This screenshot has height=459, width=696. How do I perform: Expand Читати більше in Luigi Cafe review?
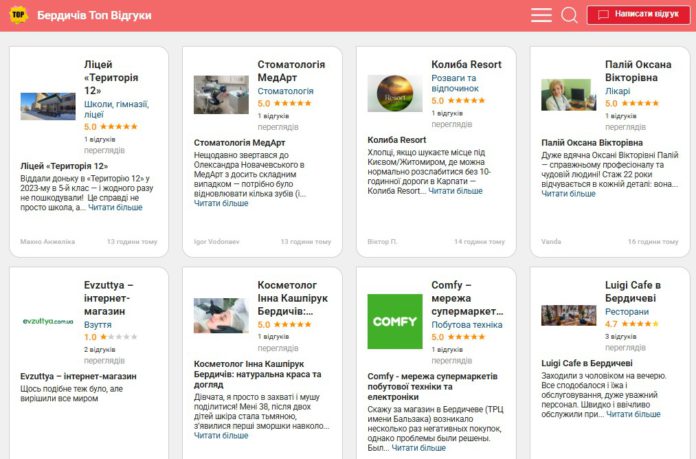pyautogui.click(x=633, y=414)
